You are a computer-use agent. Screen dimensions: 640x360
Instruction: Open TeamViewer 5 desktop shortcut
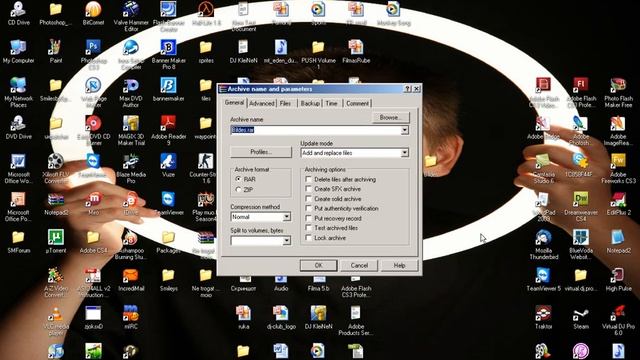[x=544, y=280]
